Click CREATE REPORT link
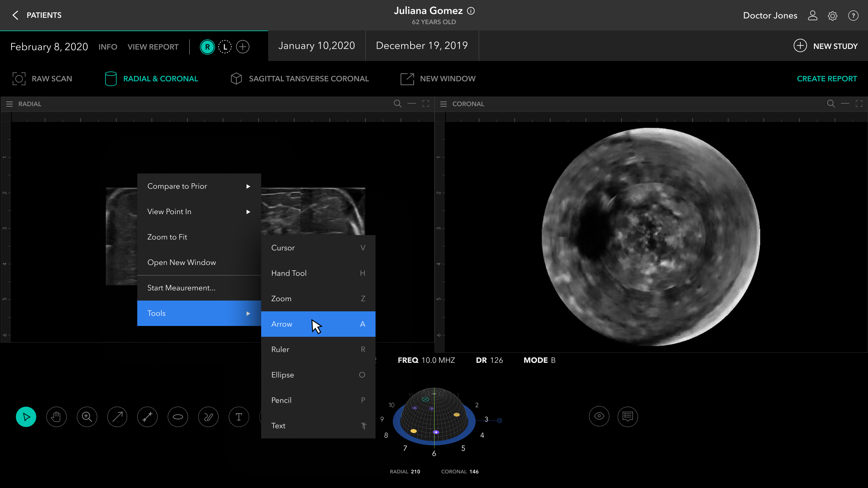868x488 pixels. point(827,78)
